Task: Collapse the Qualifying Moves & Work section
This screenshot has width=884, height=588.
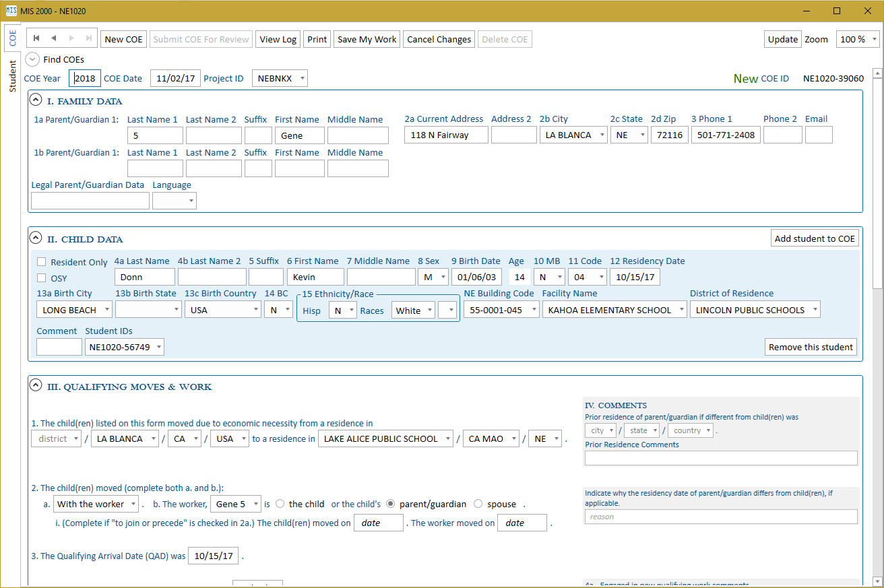Action: click(x=36, y=386)
